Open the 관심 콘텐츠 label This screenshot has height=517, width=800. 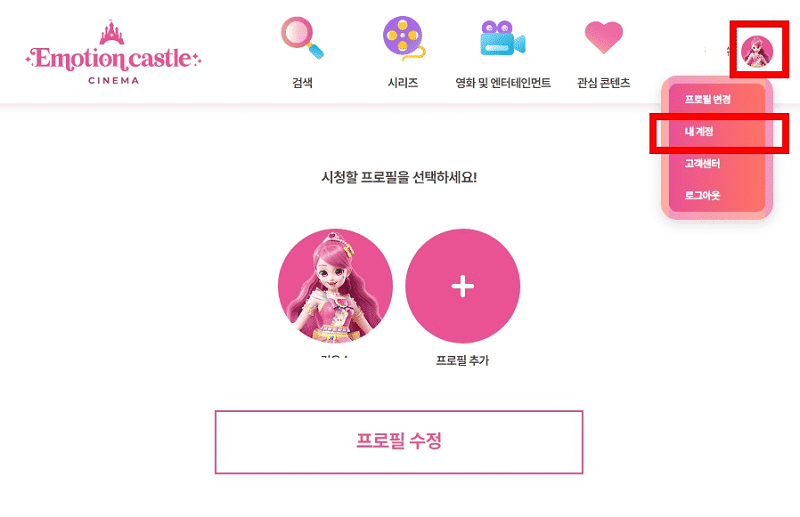604,83
